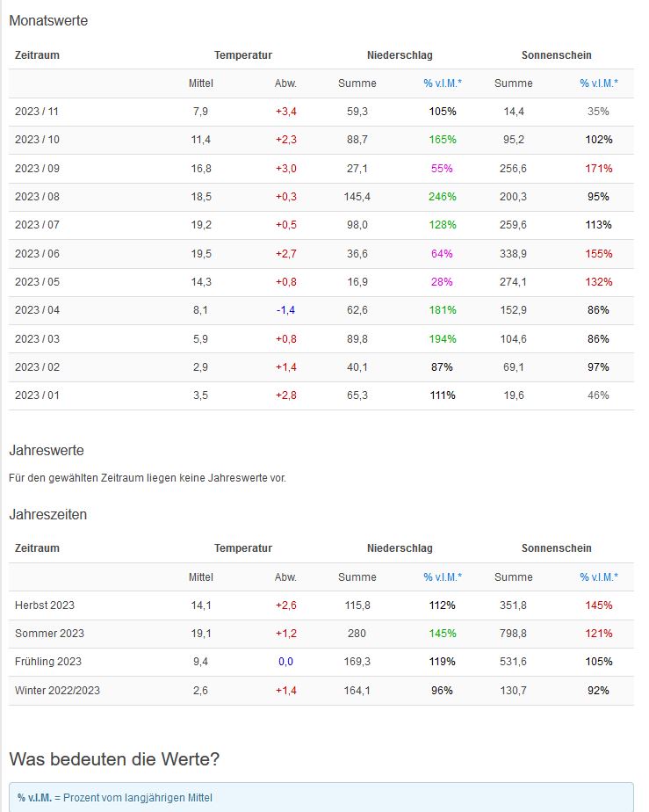
Task: Click the 246% precipitation value for August
Action: (443, 197)
